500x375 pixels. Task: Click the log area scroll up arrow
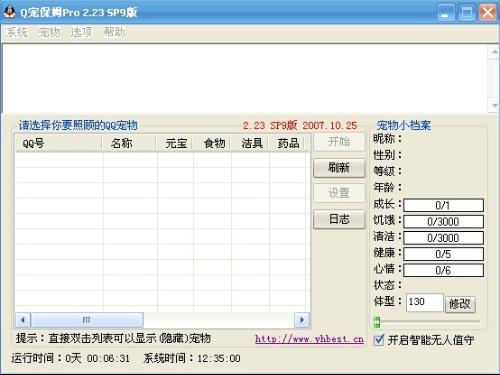coord(494,52)
